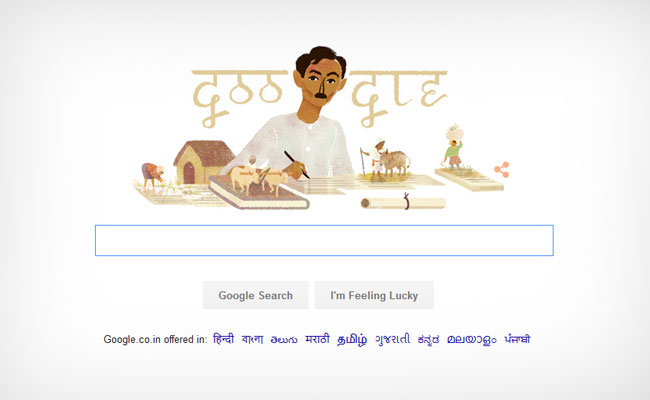Click the Google Search button
This screenshot has height=400, width=650.
coord(256,295)
